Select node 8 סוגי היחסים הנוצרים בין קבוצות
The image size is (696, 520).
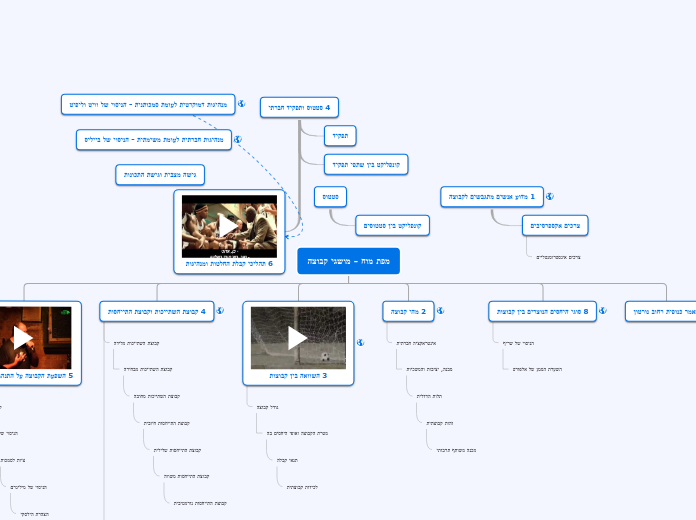[542, 312]
